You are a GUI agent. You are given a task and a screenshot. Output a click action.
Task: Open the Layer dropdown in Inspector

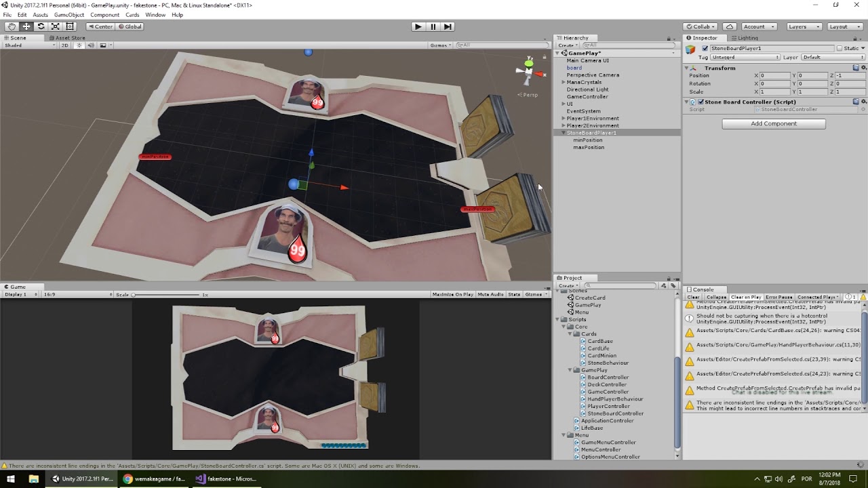pyautogui.click(x=833, y=57)
